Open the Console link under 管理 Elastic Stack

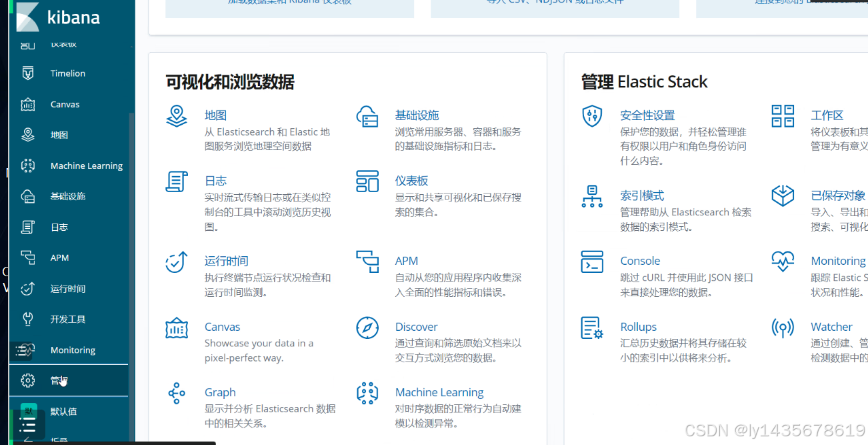pos(640,261)
